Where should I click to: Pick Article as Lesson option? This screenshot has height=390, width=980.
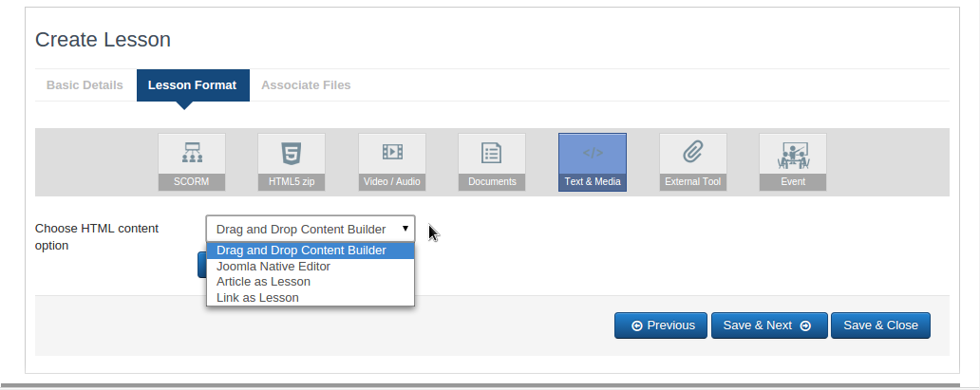click(x=263, y=282)
